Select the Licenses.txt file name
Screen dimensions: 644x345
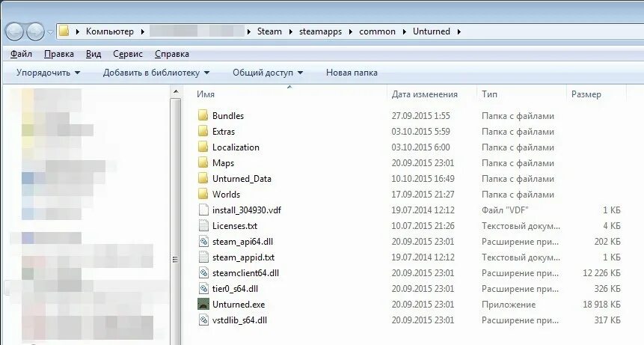pos(235,226)
